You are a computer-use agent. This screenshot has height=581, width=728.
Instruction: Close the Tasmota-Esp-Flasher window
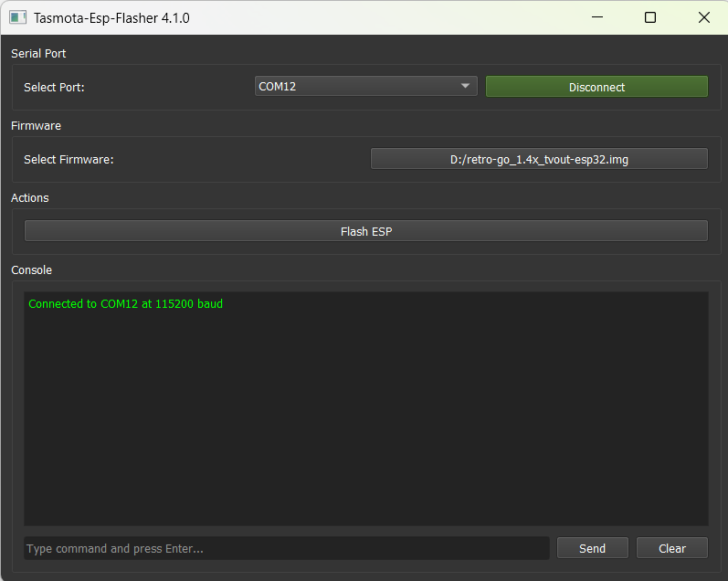coord(704,17)
